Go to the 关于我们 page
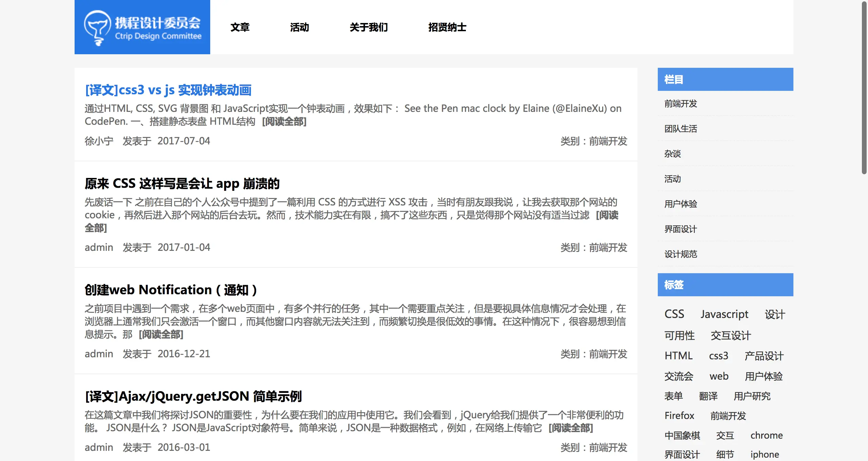This screenshot has height=461, width=868. click(x=369, y=27)
